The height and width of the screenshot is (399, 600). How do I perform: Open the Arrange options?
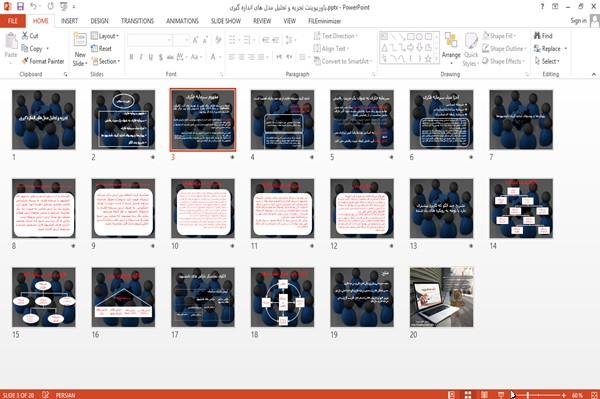pyautogui.click(x=451, y=49)
